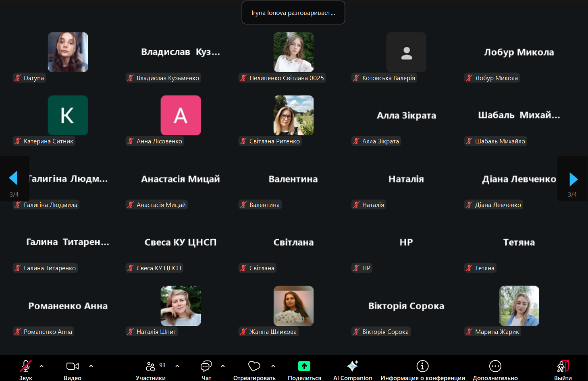Click the muted microphone icon beside Марина Жарик
The height and width of the screenshot is (381, 588).
(469, 332)
